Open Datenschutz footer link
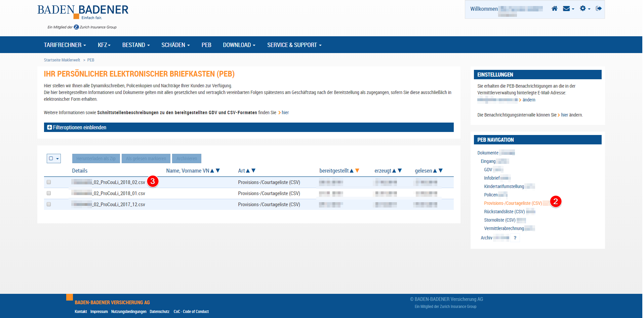The height and width of the screenshot is (318, 644). (x=159, y=312)
